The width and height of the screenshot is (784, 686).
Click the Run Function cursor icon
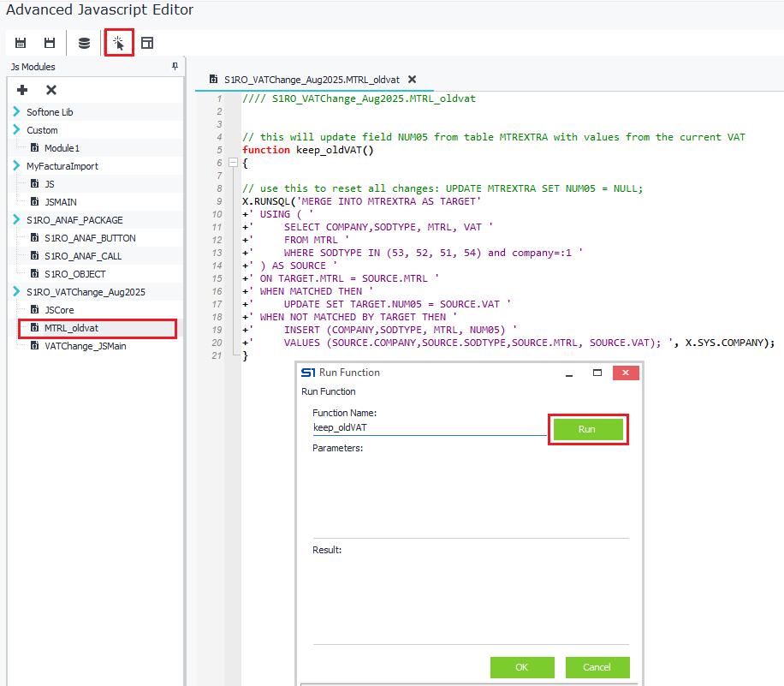pos(118,43)
